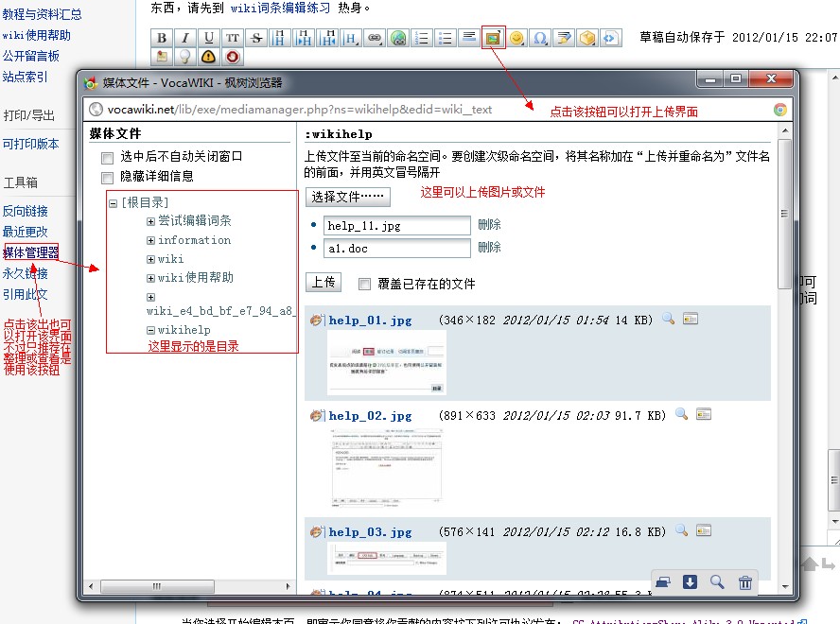Open the add images and files button
Screen dimensions: 840x624
(493, 38)
